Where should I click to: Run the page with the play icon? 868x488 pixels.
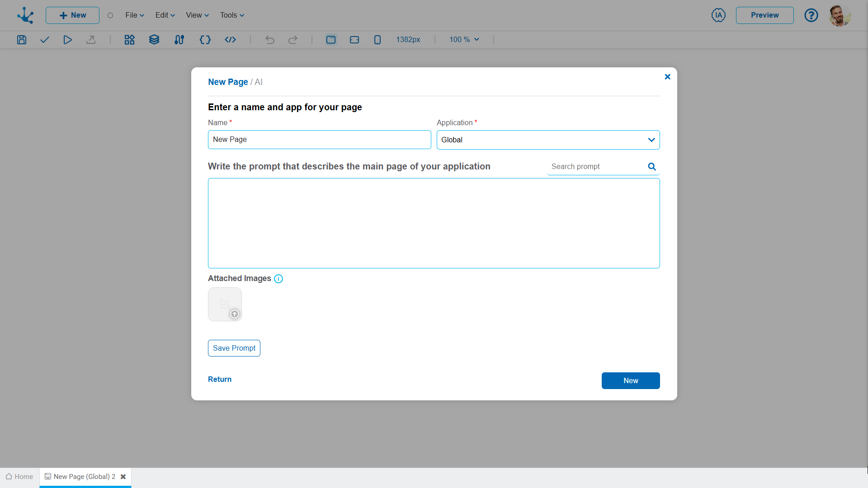click(x=67, y=40)
